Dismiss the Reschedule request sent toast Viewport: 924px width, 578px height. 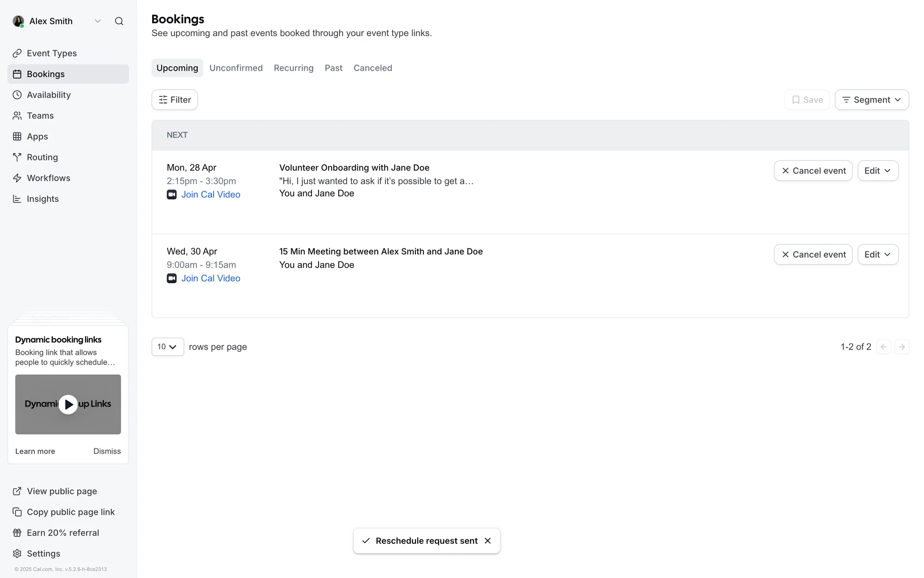(488, 540)
